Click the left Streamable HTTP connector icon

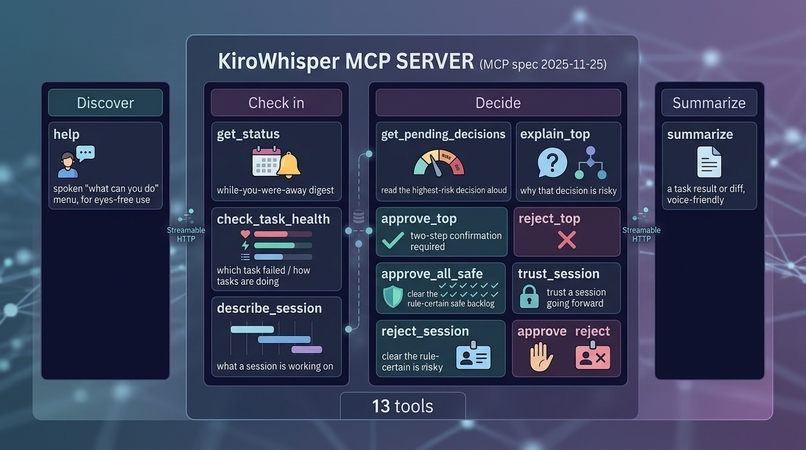(186, 215)
